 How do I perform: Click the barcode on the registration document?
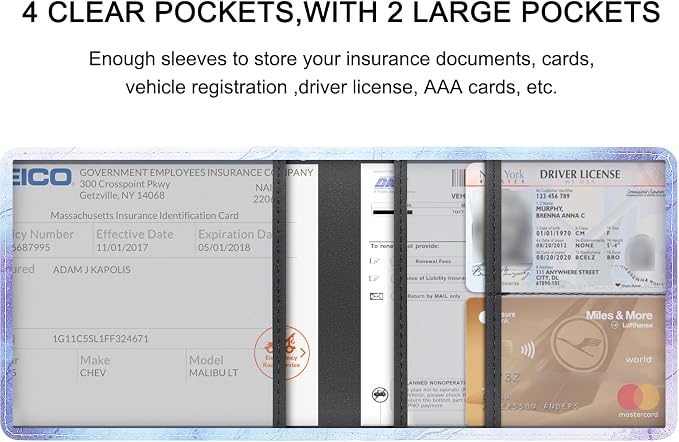tap(458, 178)
